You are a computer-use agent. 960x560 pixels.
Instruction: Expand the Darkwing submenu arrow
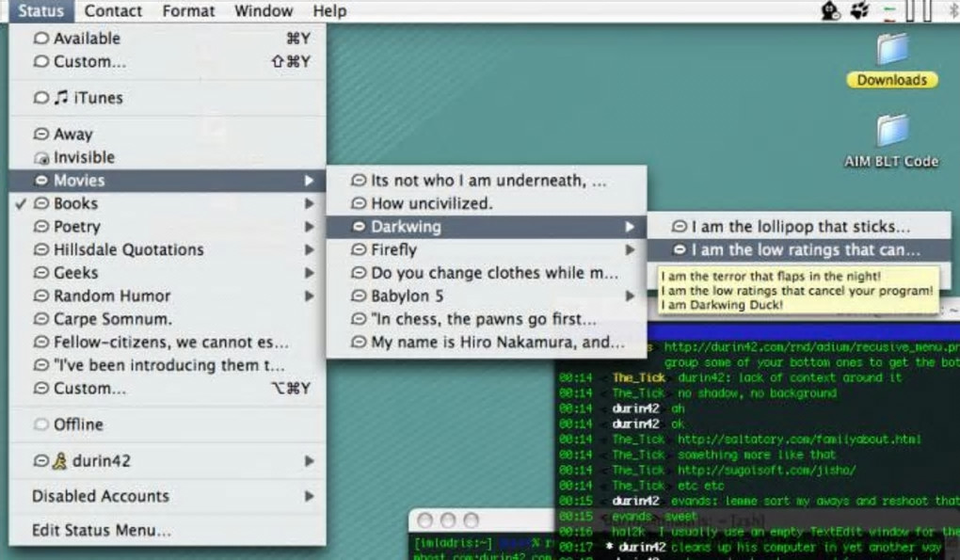click(x=630, y=227)
